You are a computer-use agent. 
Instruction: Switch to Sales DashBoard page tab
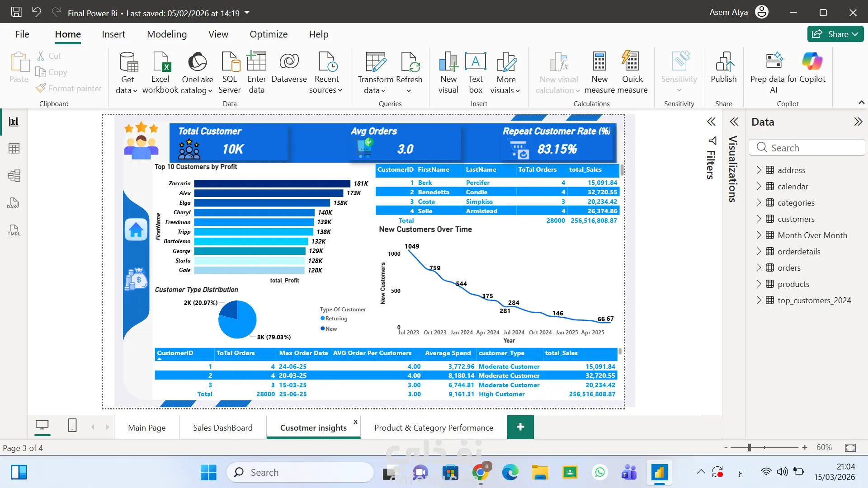coord(222,427)
